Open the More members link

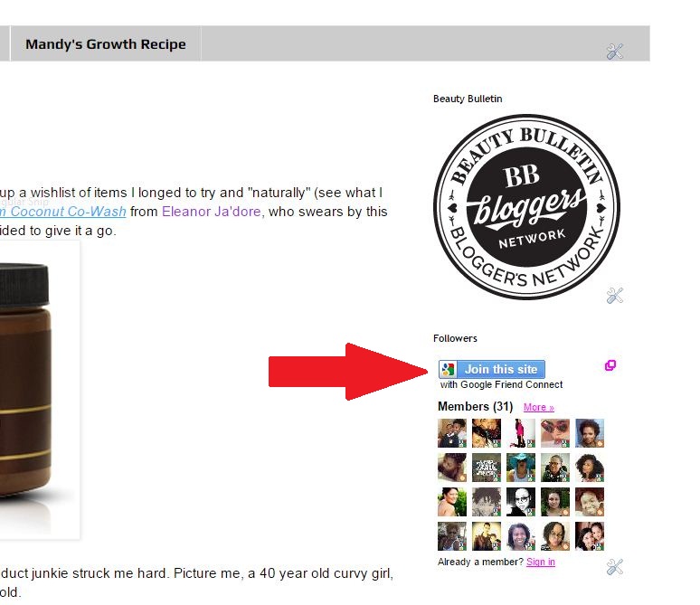tap(538, 407)
